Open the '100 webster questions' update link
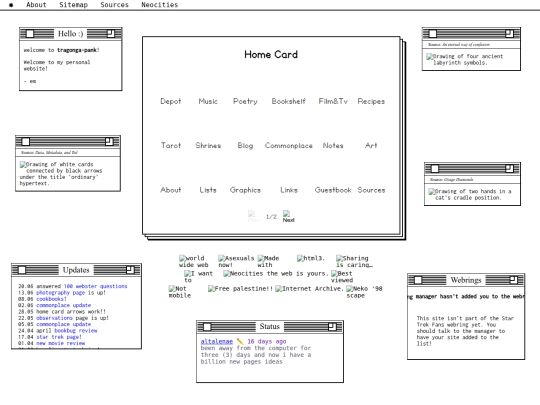 95,286
